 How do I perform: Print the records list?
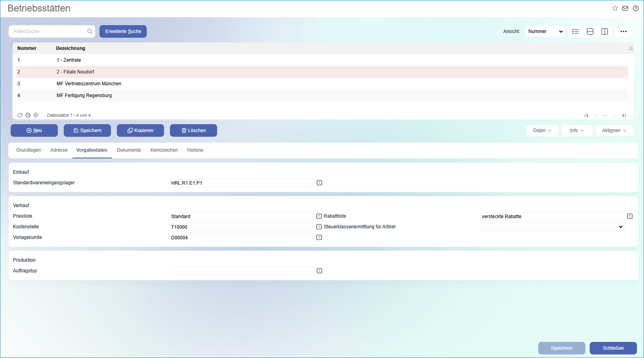point(28,115)
